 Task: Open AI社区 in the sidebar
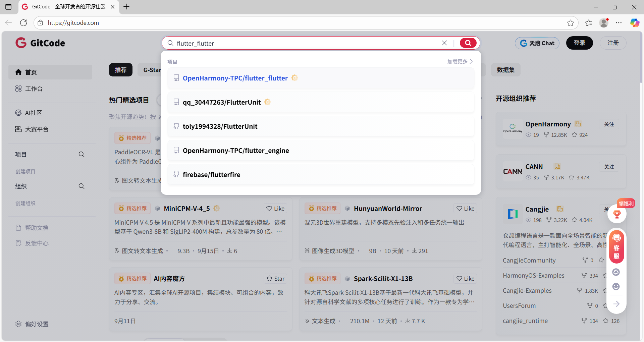click(50, 113)
